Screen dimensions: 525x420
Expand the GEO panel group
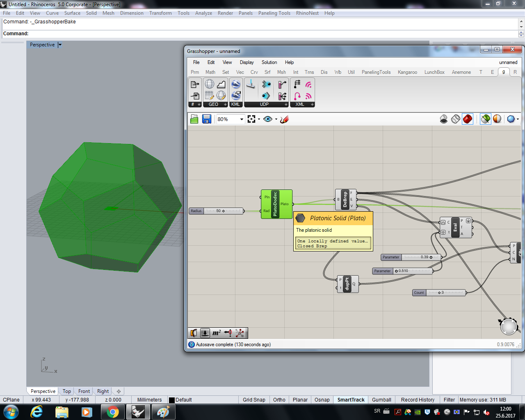click(225, 105)
